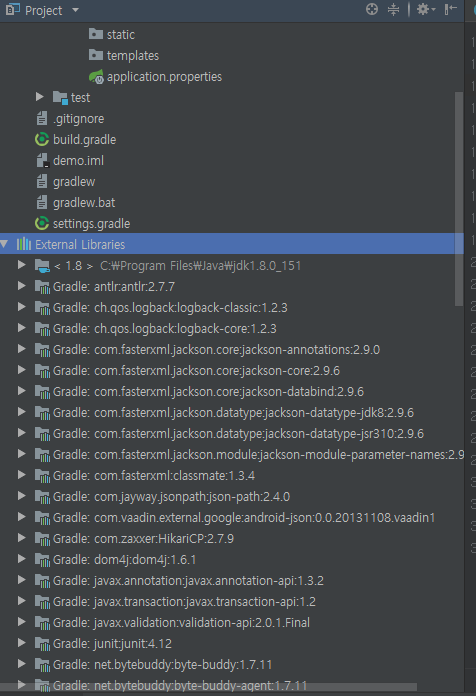Select com.jayway.jsonpath:json-path:2.4.0 library
Viewport: 476px width, 696px height.
pyautogui.click(x=171, y=497)
